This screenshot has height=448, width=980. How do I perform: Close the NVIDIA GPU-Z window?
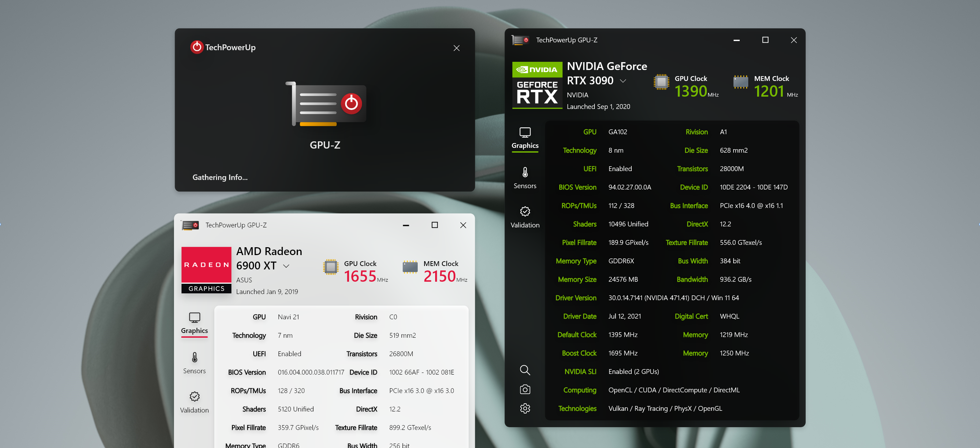click(794, 40)
